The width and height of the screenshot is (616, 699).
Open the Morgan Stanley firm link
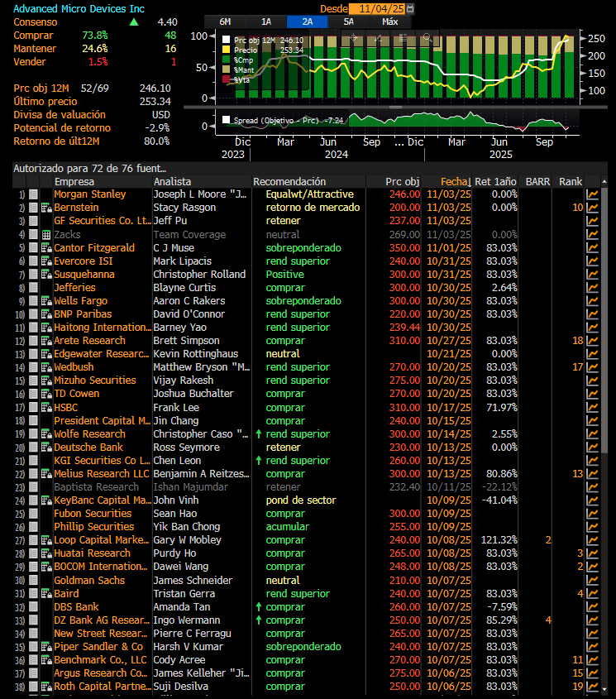tap(89, 194)
